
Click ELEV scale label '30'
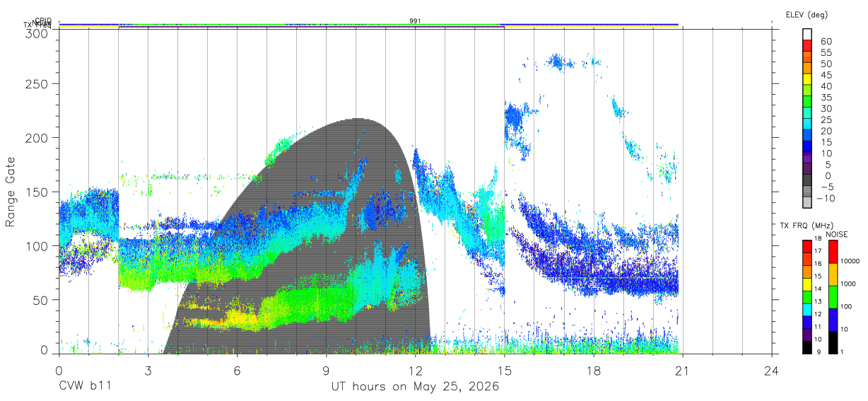coord(826,108)
